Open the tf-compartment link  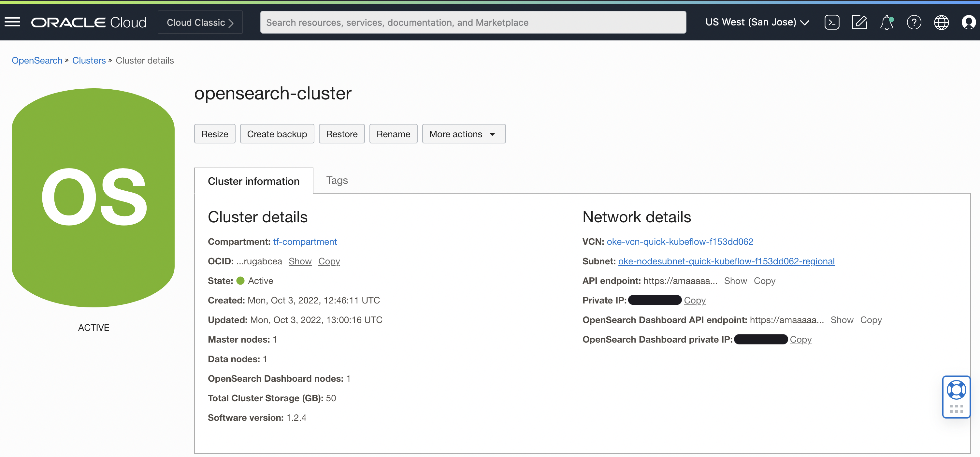pos(305,242)
